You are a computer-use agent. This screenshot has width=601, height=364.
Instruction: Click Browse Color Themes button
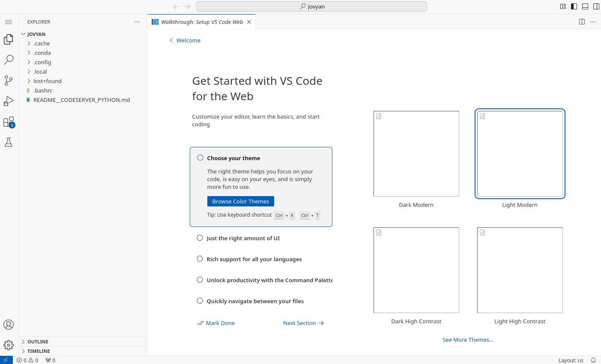pos(240,201)
